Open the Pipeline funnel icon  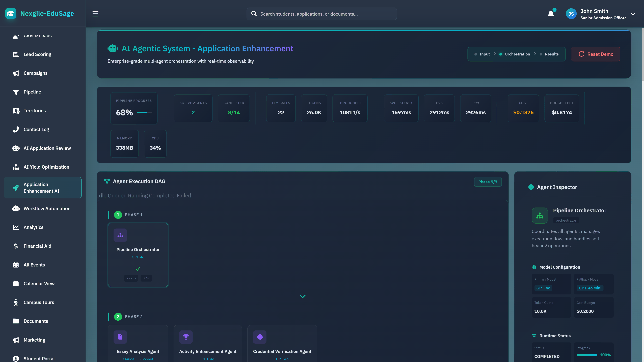pyautogui.click(x=15, y=92)
